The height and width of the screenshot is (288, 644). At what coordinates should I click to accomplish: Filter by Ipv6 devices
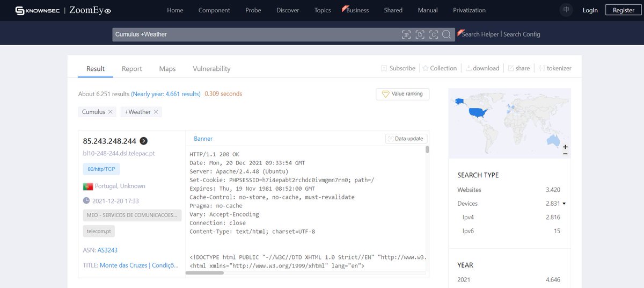[x=469, y=231]
